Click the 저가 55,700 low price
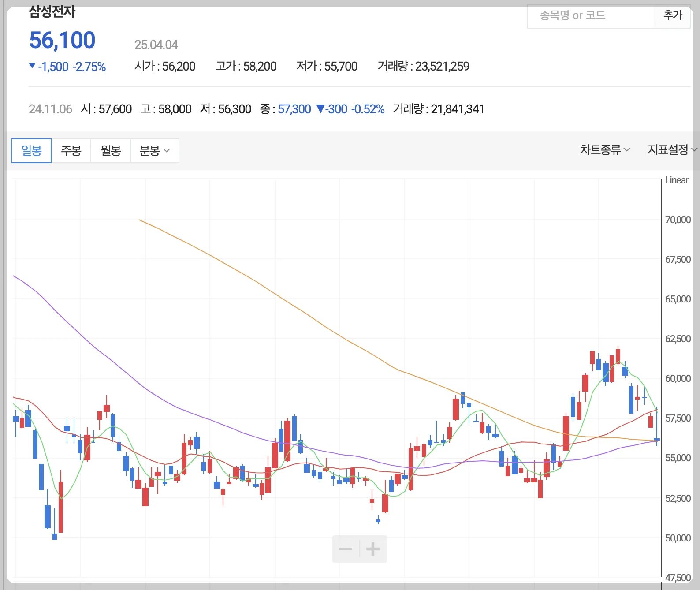 [327, 67]
